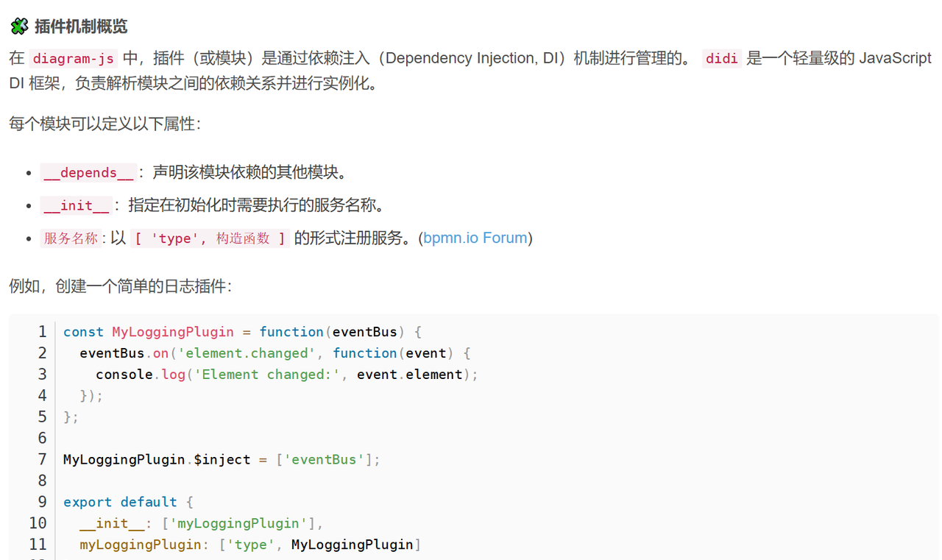Screen dimensions: 942x560
Task: Click the green puzzle piece icon
Action: pyautogui.click(x=18, y=26)
